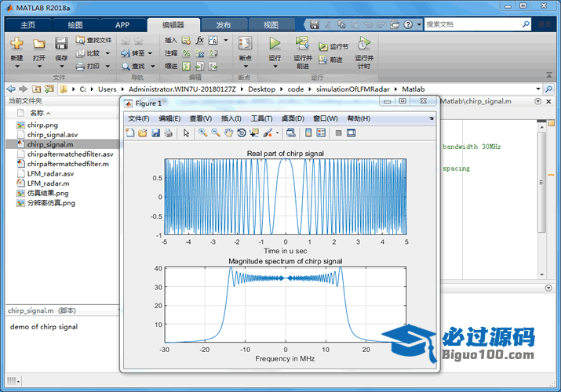Screen dimensions: 561x392
Task: Select Zoom In tool in Figure 1
Action: click(x=203, y=132)
